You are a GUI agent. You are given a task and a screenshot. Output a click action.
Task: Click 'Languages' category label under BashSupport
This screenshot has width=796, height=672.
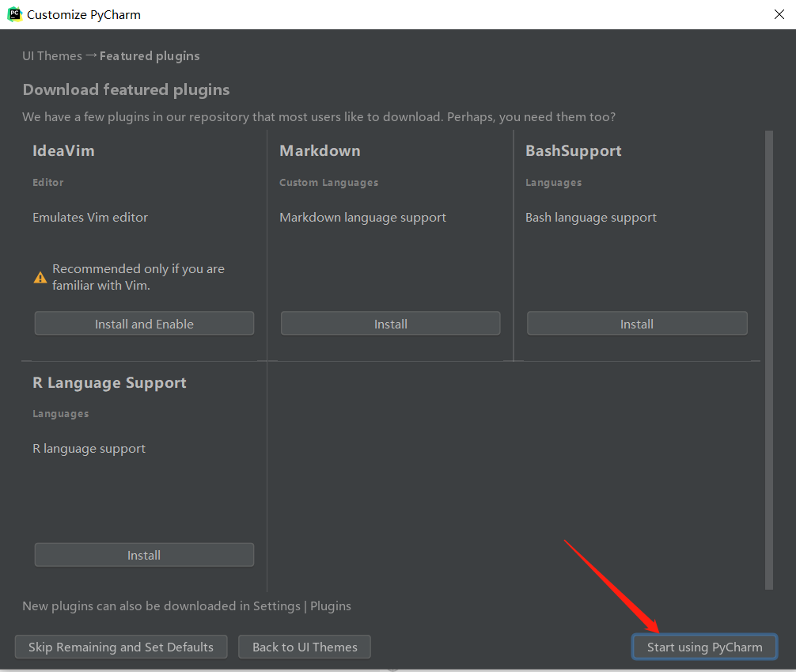(553, 182)
